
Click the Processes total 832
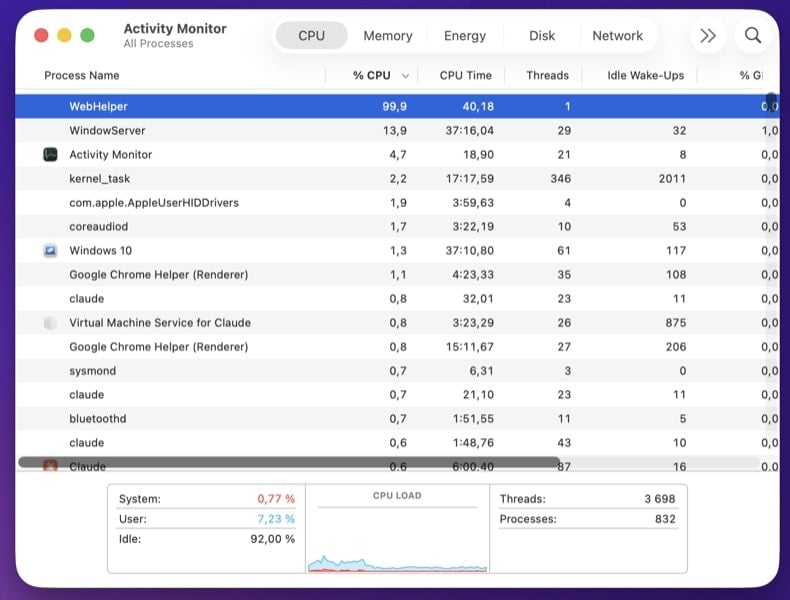(x=665, y=519)
